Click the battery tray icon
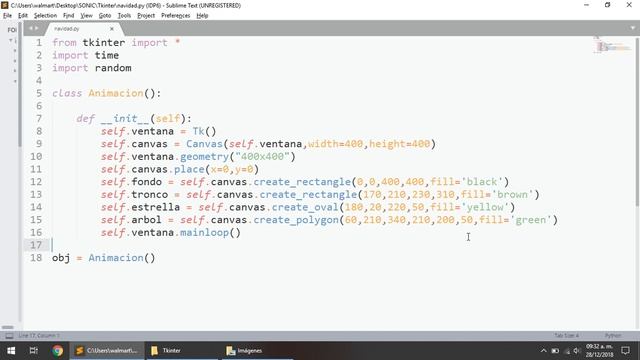This screenshot has height=360, width=640. 555,351
